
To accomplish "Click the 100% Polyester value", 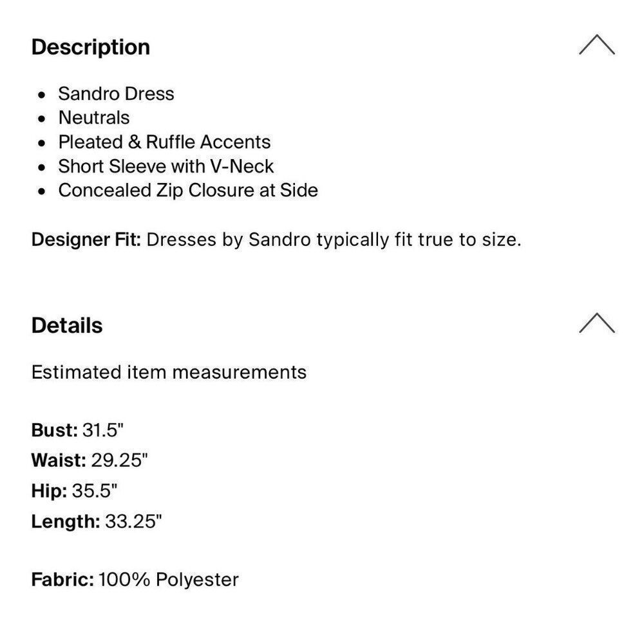I will [168, 579].
